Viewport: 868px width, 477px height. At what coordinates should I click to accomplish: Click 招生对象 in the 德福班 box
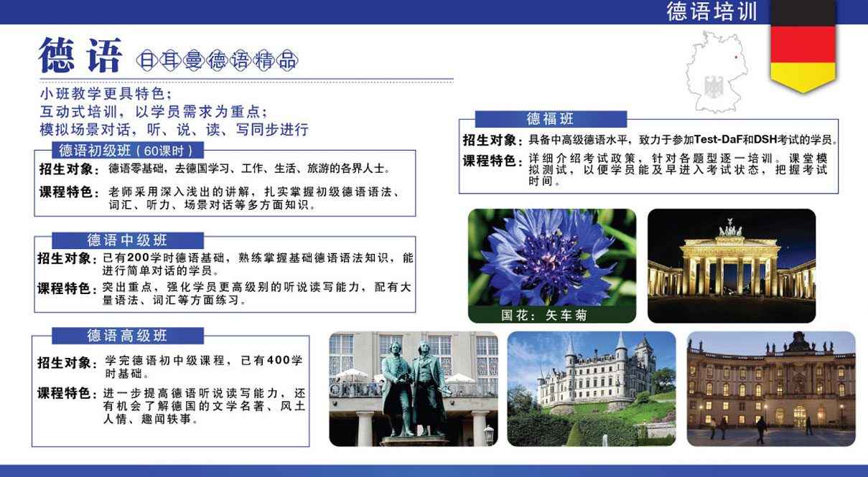coord(492,140)
